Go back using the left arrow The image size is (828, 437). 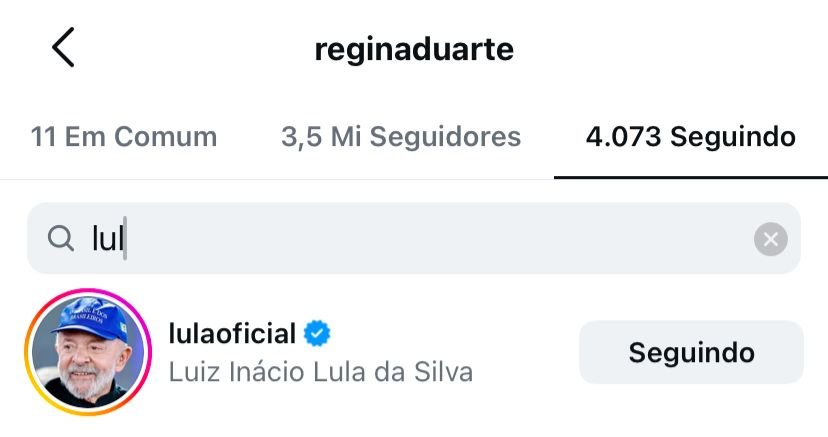[x=63, y=48]
